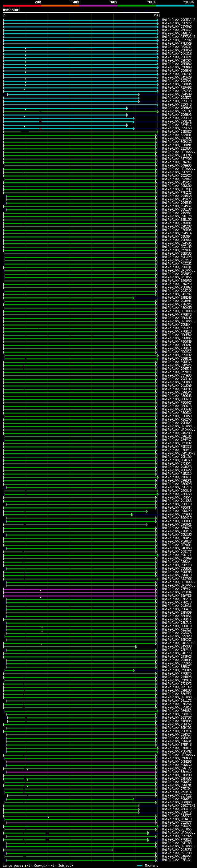The image size is (197, 868).
Task: Open hit UniRef100_A7LCK9
Action: (x=177, y=43)
